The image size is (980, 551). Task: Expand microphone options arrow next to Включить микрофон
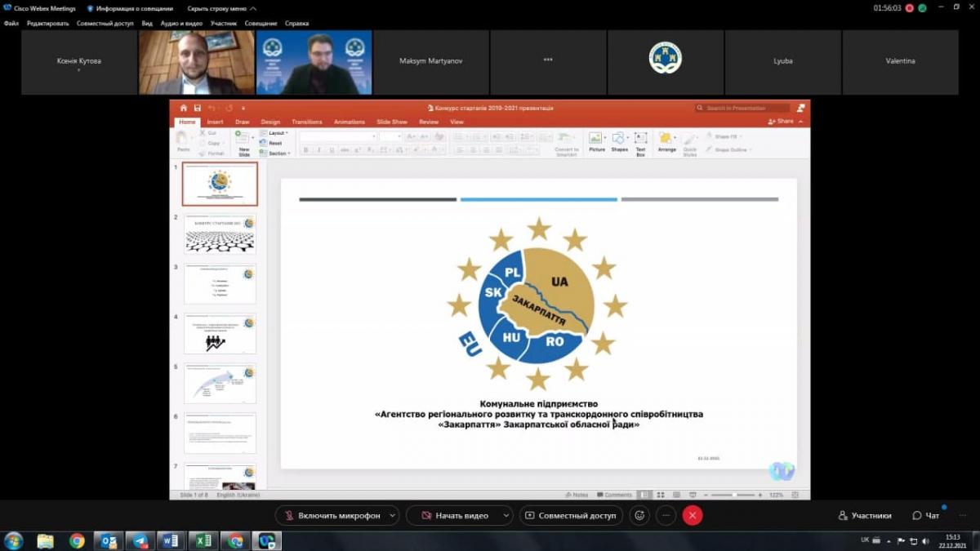(393, 515)
